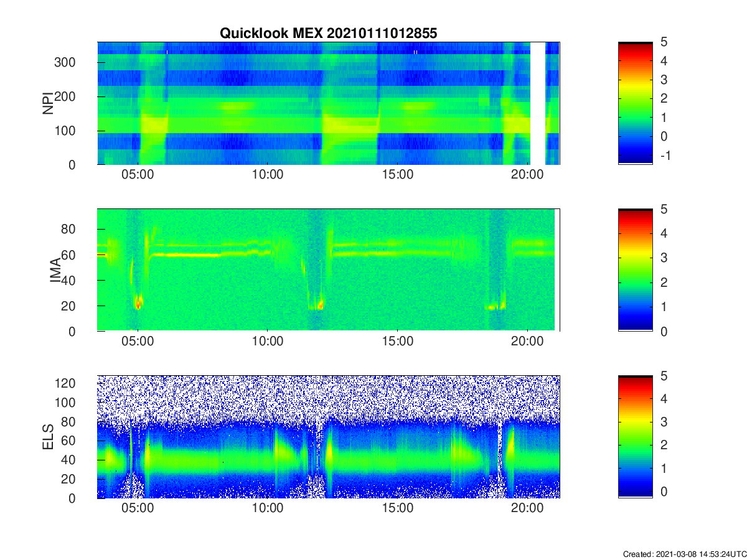This screenshot has width=747, height=560.
Task: Click the 4 label on the ELS colorbar
Action: pyautogui.click(x=665, y=399)
